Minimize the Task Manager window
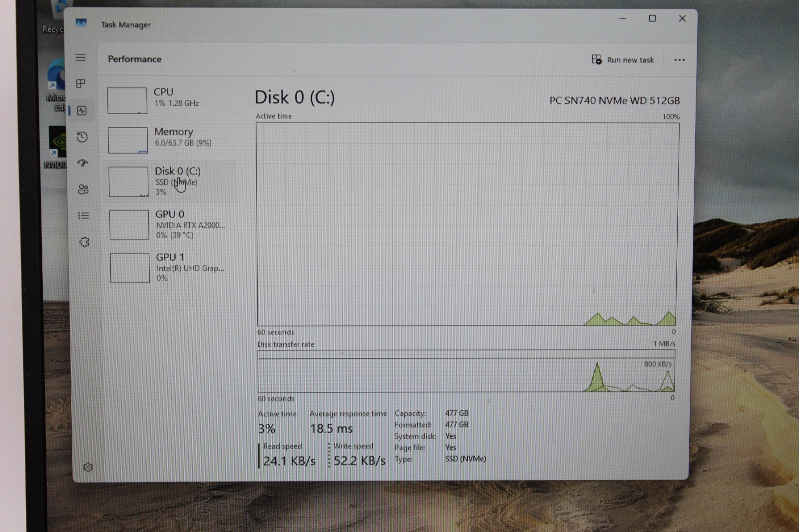 (623, 18)
